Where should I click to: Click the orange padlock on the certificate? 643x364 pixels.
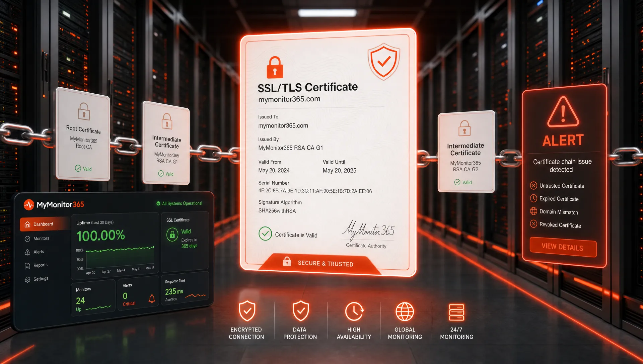tap(275, 67)
